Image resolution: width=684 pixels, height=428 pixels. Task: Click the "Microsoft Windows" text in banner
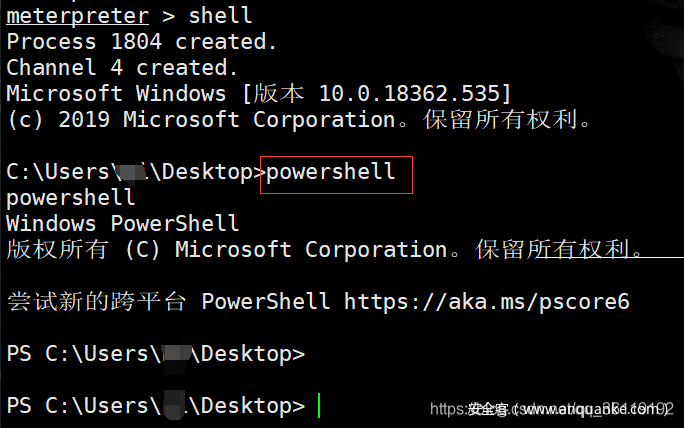[x=116, y=94]
